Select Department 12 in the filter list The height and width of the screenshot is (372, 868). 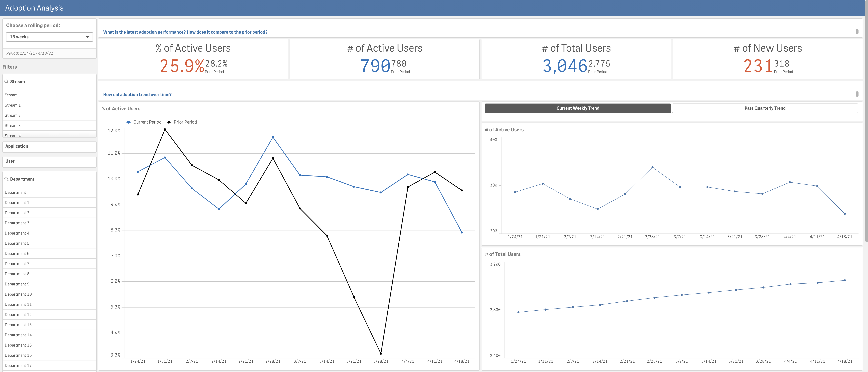click(x=49, y=315)
